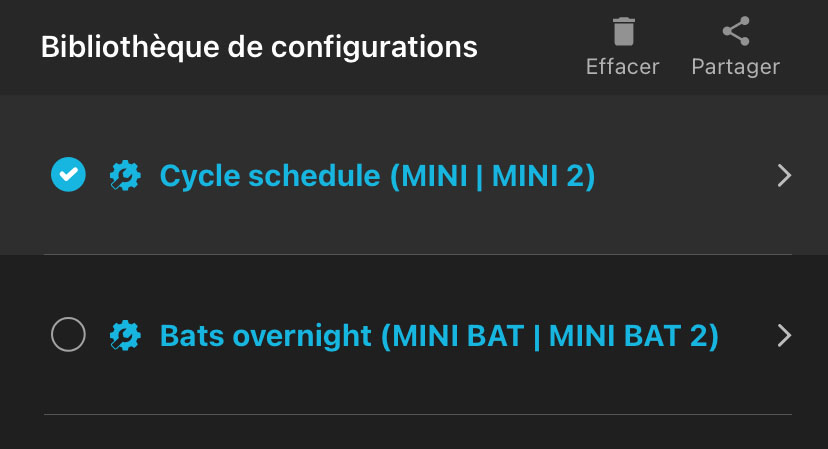Expand Cycle schedule using its right chevron
Screen dimensions: 828x449
click(x=784, y=176)
